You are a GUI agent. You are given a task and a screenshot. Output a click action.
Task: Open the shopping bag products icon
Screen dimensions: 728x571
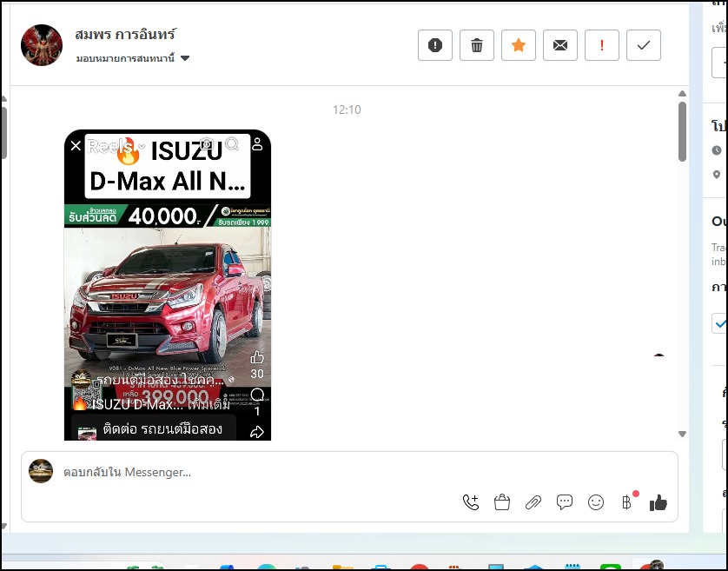(502, 502)
